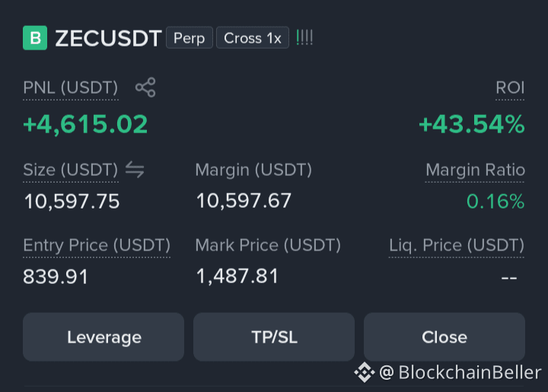Open the ZECUSDT pair title
The image size is (548, 392).
[x=108, y=38]
